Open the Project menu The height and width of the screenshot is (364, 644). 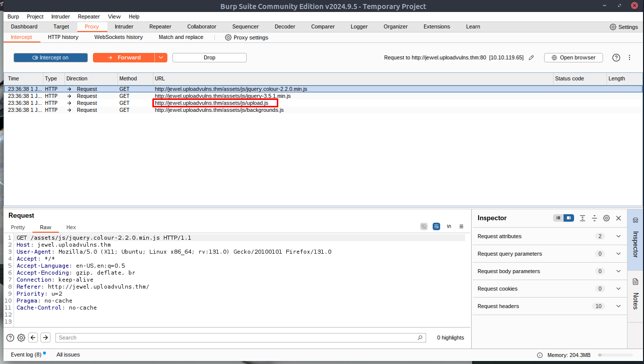point(35,16)
